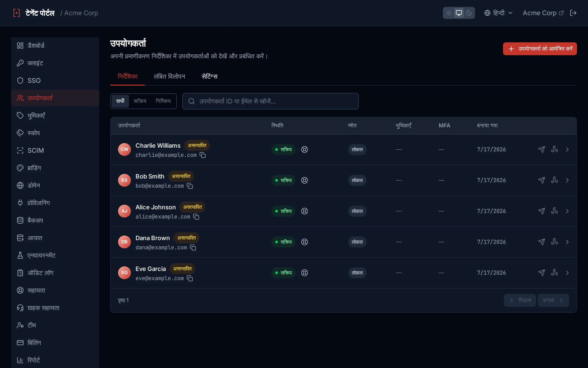Viewport: 588px width, 368px height.
Task: Select the निर्देशिका tab
Action: pyautogui.click(x=127, y=77)
